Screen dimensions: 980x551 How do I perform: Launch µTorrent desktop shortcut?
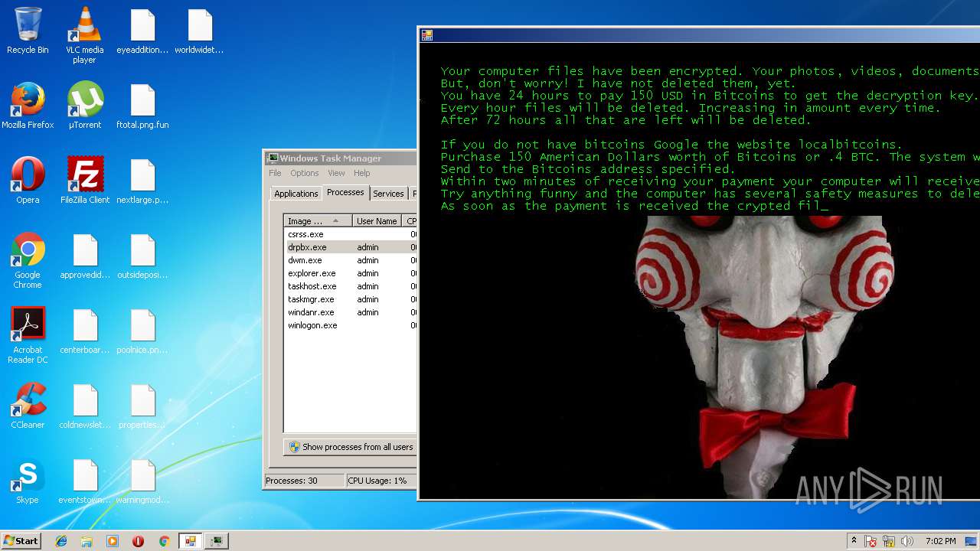pyautogui.click(x=85, y=106)
